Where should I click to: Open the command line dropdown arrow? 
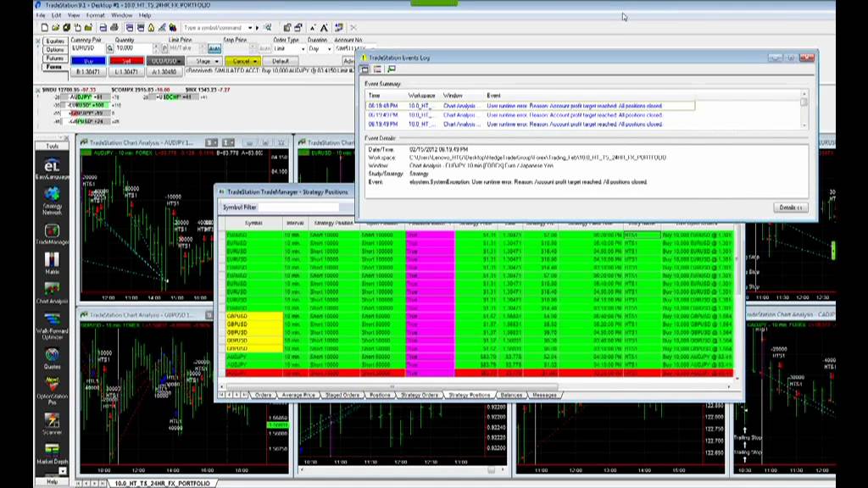[x=250, y=28]
